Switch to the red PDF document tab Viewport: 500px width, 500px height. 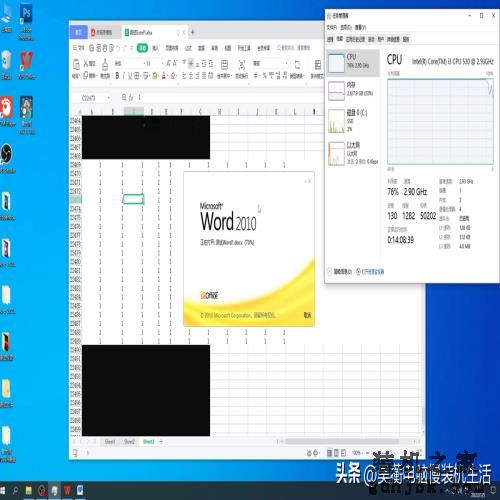click(x=104, y=32)
